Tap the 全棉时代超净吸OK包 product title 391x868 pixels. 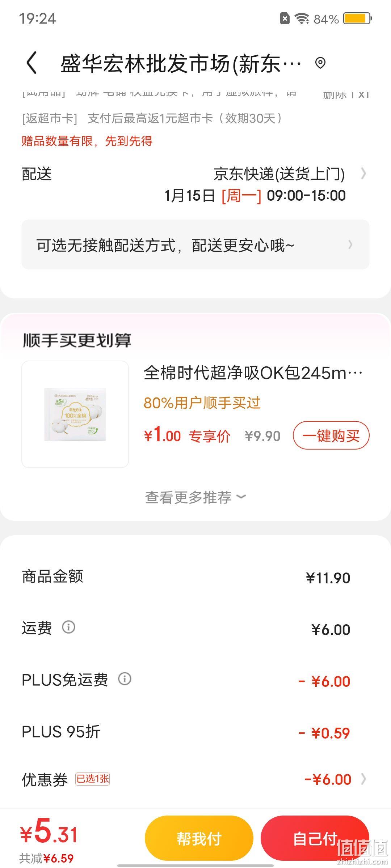point(253,373)
